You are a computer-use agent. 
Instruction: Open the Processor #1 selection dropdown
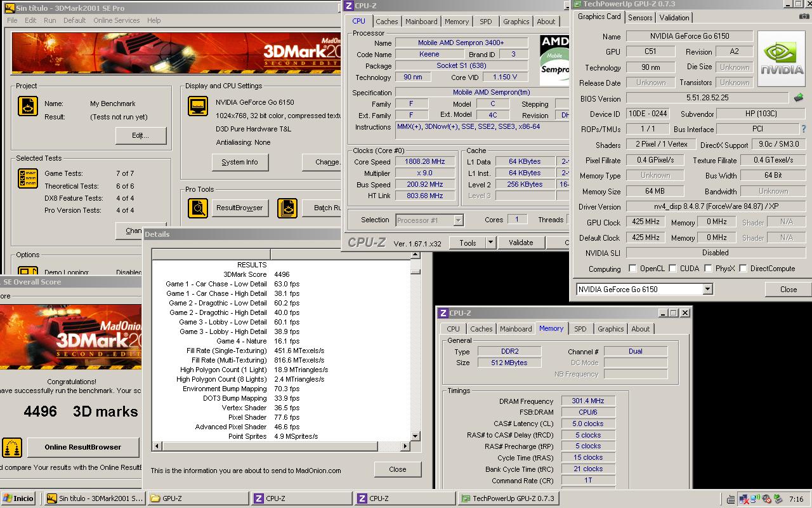pyautogui.click(x=458, y=220)
